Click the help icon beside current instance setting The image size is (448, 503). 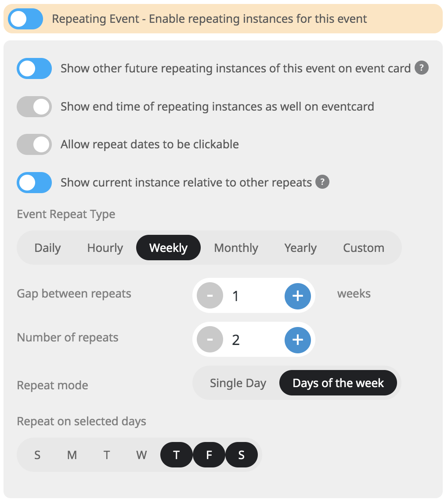[322, 182]
